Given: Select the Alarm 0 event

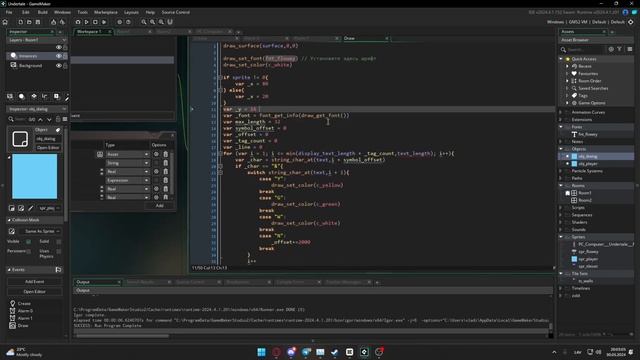Looking at the screenshot, I should click(x=25, y=311).
